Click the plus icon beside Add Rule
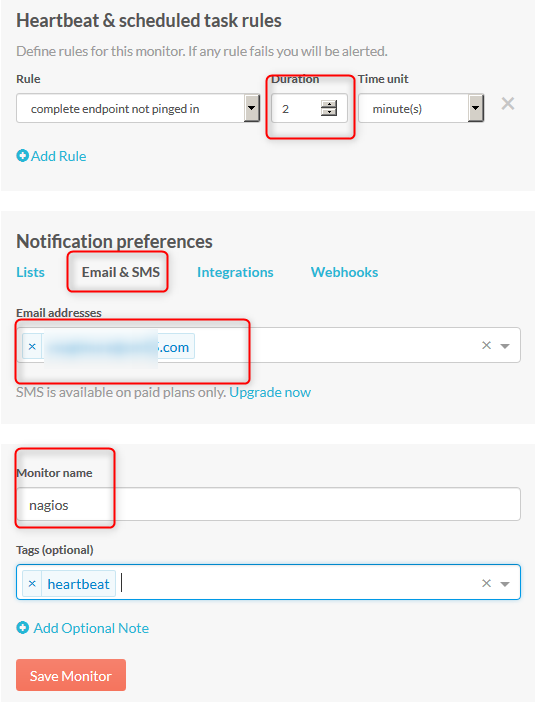The width and height of the screenshot is (535, 702). (22, 156)
